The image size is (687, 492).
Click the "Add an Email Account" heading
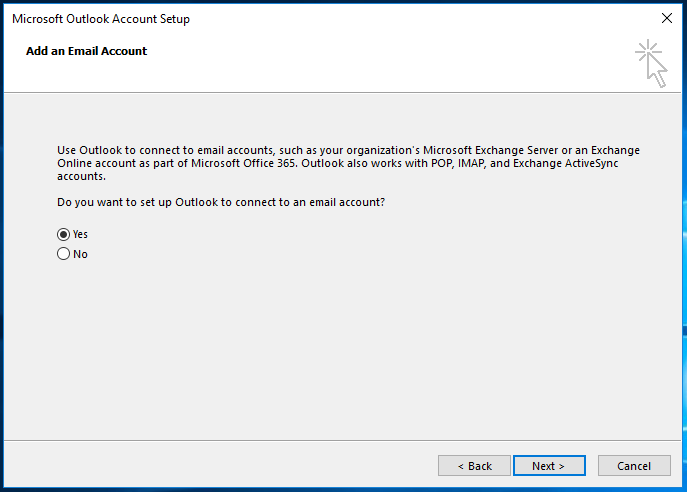point(86,51)
